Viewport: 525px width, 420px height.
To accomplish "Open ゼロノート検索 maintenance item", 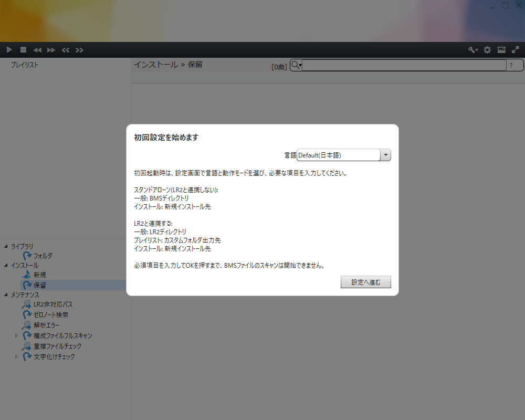I will click(51, 315).
